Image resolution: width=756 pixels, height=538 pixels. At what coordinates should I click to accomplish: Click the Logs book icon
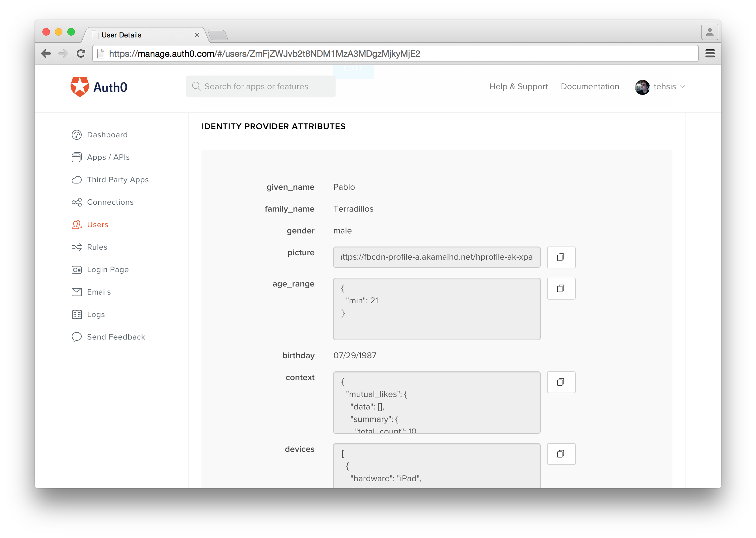[x=76, y=314]
